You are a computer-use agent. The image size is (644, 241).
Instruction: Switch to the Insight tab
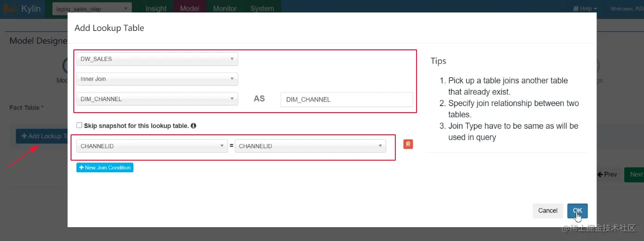tap(156, 9)
